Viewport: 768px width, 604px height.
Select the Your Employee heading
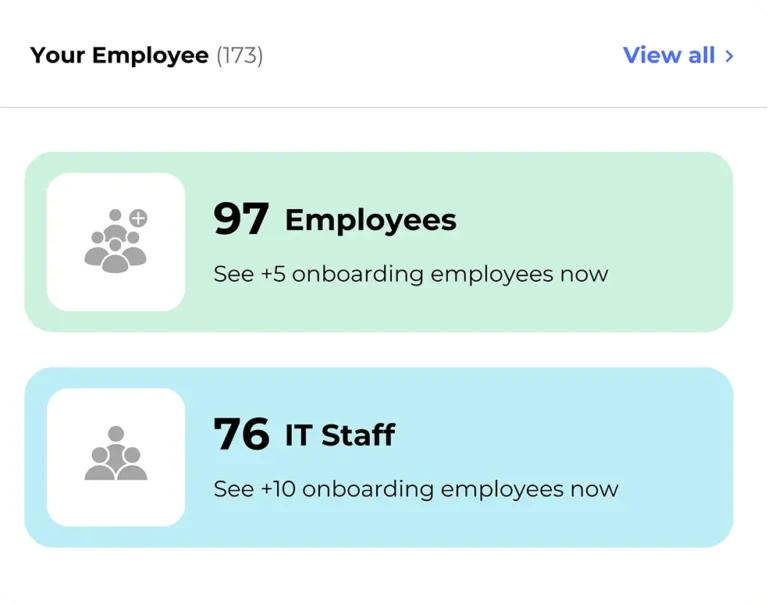coord(120,55)
